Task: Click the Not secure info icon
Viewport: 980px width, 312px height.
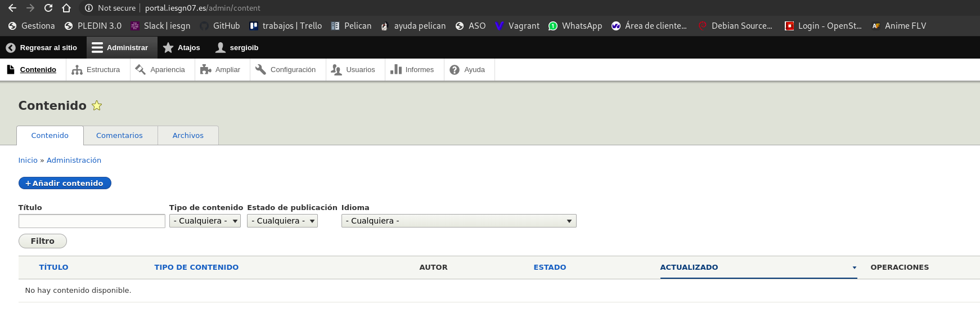Action: pyautogui.click(x=88, y=8)
